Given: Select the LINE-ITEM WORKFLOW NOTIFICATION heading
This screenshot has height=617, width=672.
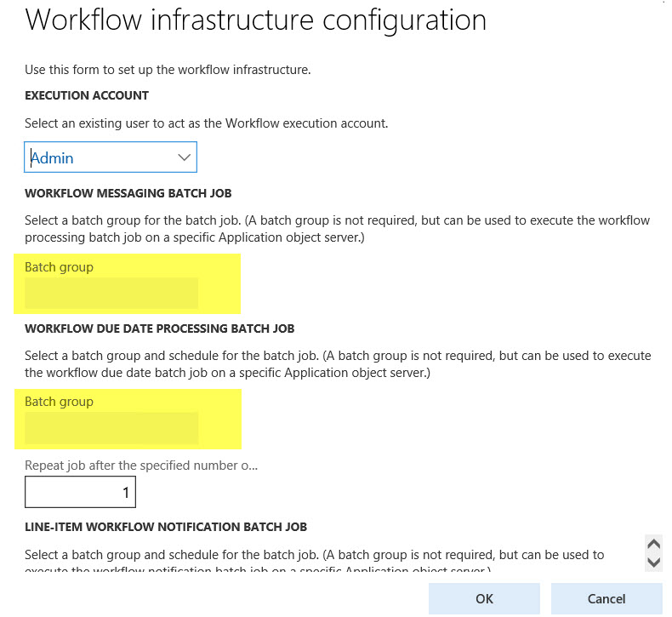Looking at the screenshot, I should pos(166,527).
